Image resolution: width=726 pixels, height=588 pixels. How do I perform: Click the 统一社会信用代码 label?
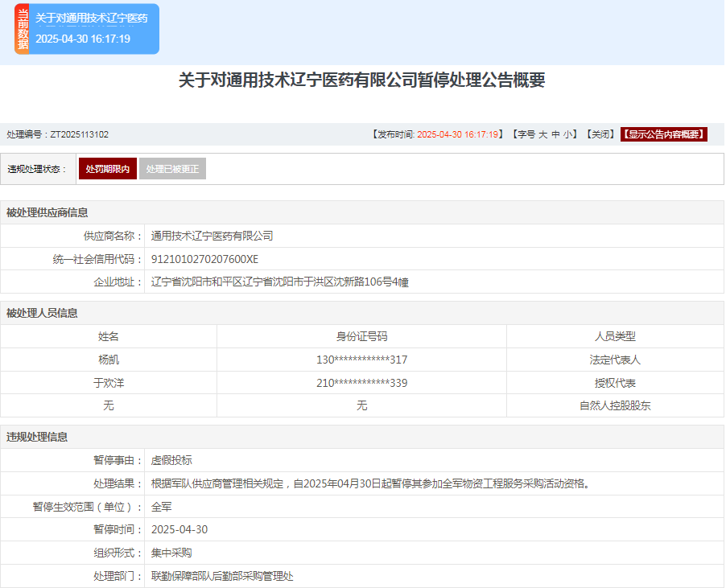[x=97, y=259]
